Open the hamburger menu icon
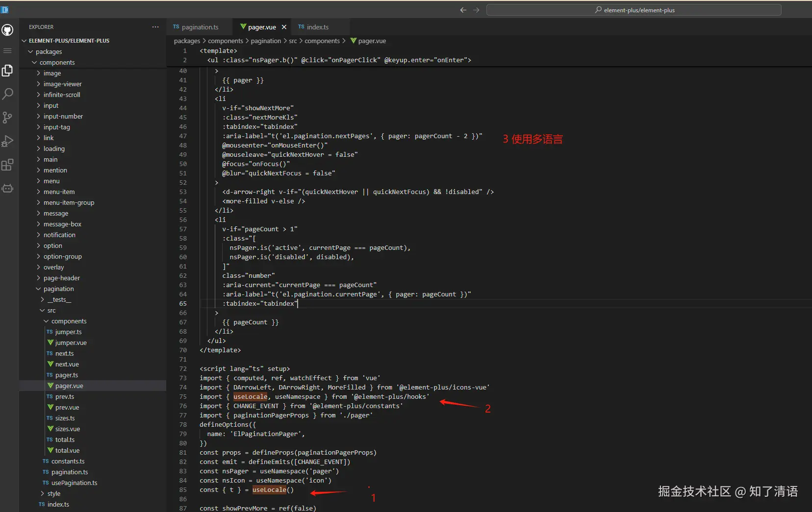Screen dimensions: 812x512 [7, 50]
